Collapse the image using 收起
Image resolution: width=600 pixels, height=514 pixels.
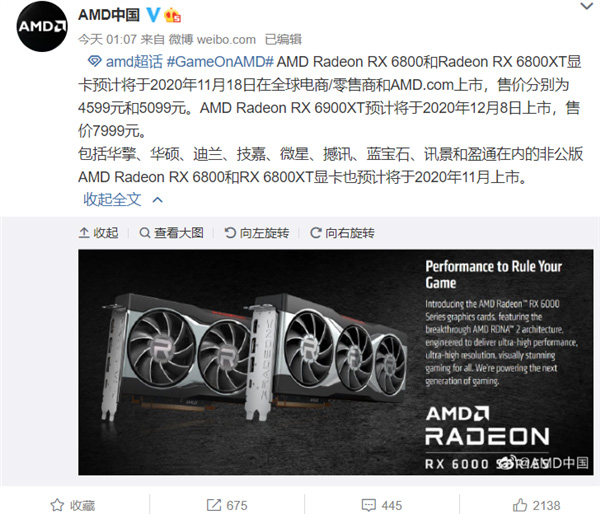[99, 233]
